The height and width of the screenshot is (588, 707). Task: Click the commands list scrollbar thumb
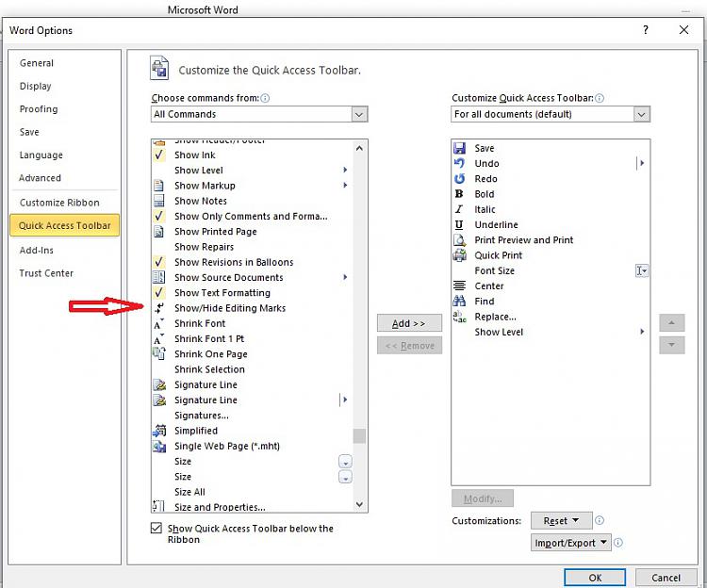[359, 436]
